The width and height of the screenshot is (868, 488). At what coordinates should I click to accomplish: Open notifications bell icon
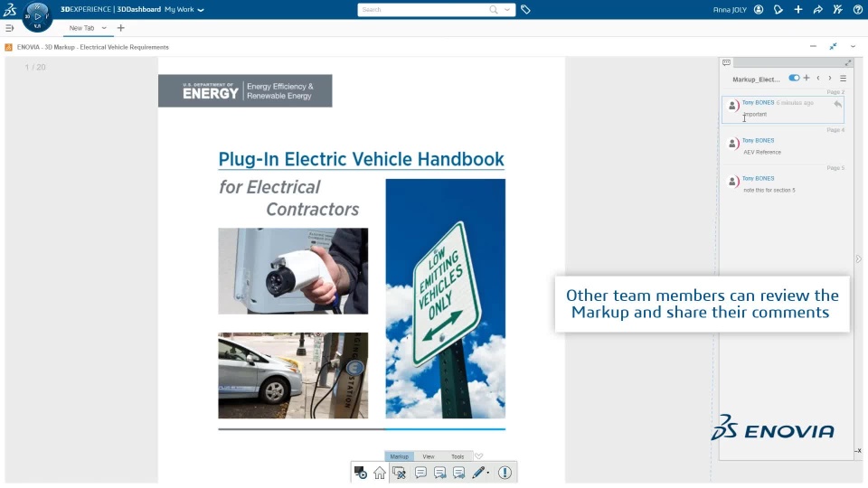[778, 9]
